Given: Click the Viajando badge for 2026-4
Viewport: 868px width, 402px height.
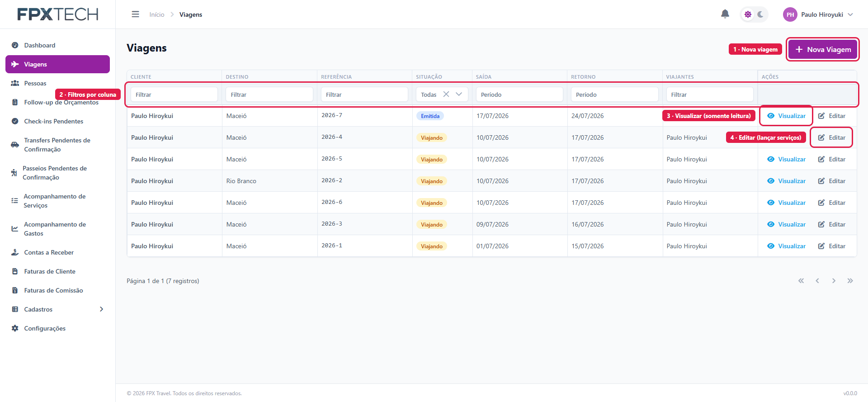Looking at the screenshot, I should (x=432, y=138).
